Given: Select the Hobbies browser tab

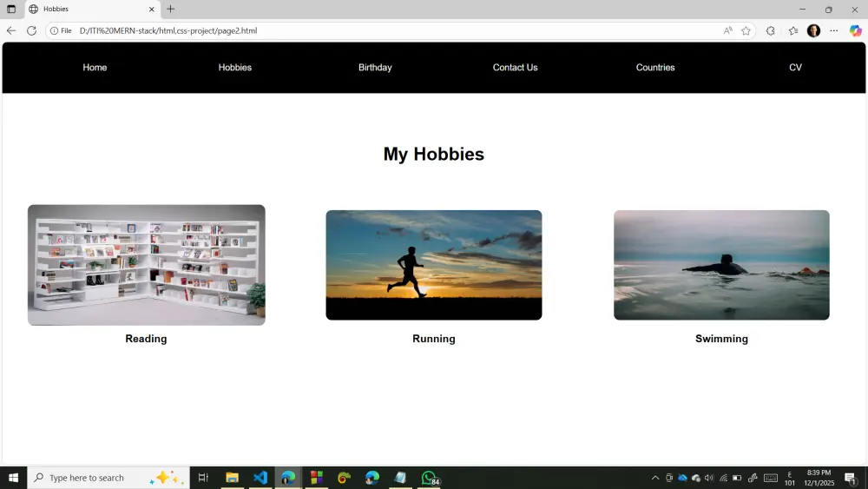Looking at the screenshot, I should click(x=91, y=9).
